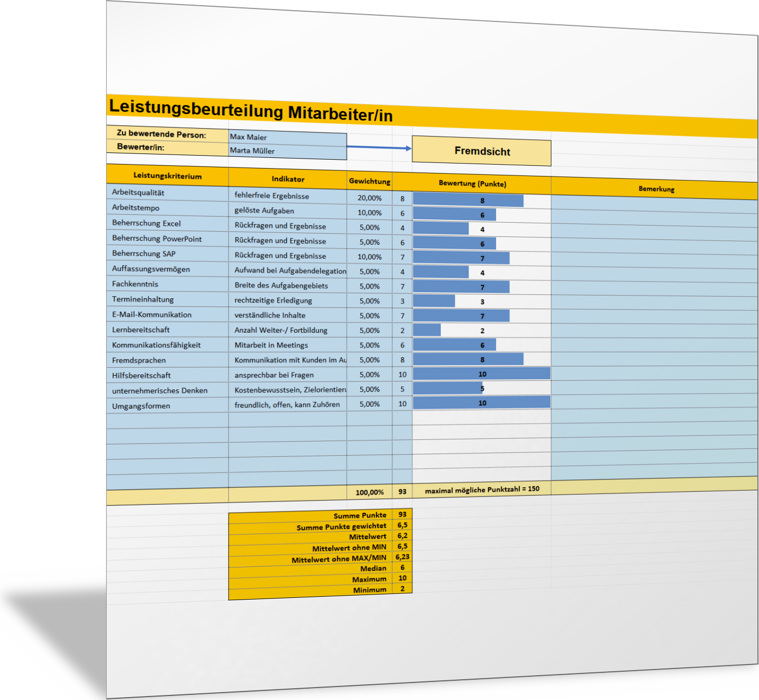Select the Hilfsbereitschaft cell
The image size is (759, 700).
pos(168,376)
